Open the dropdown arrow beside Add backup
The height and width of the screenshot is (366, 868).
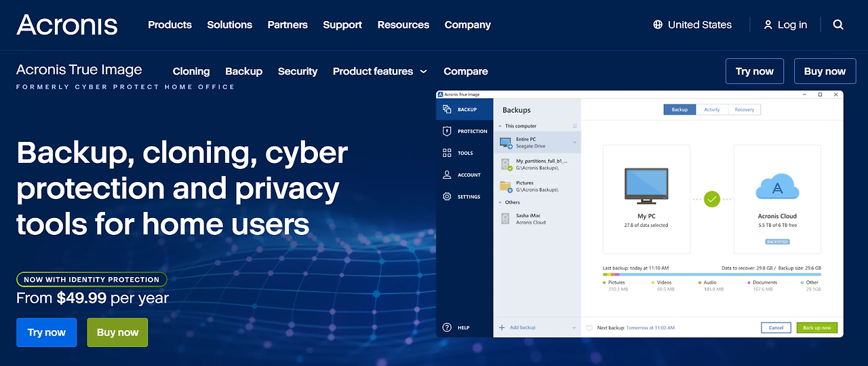click(x=574, y=328)
